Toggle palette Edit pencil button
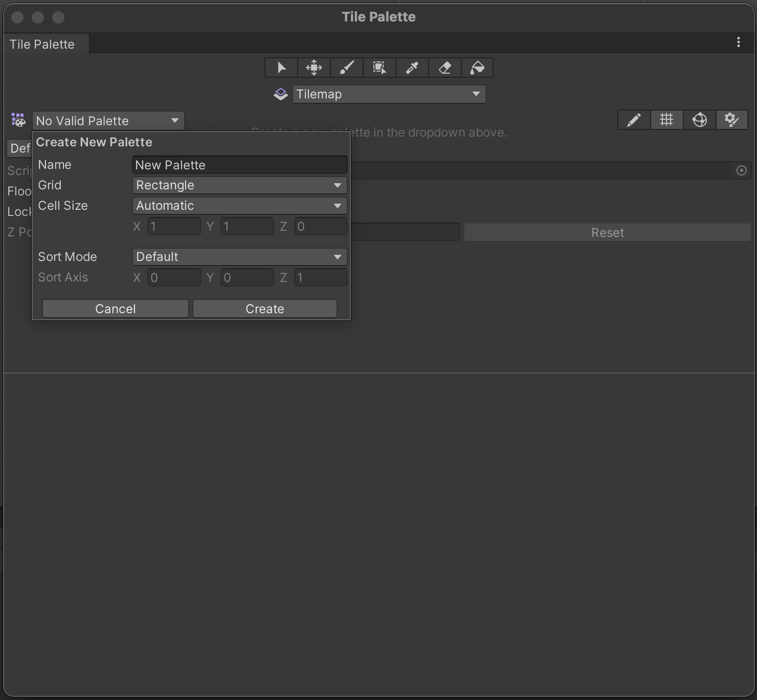Screen dimensions: 757x700 [634, 120]
